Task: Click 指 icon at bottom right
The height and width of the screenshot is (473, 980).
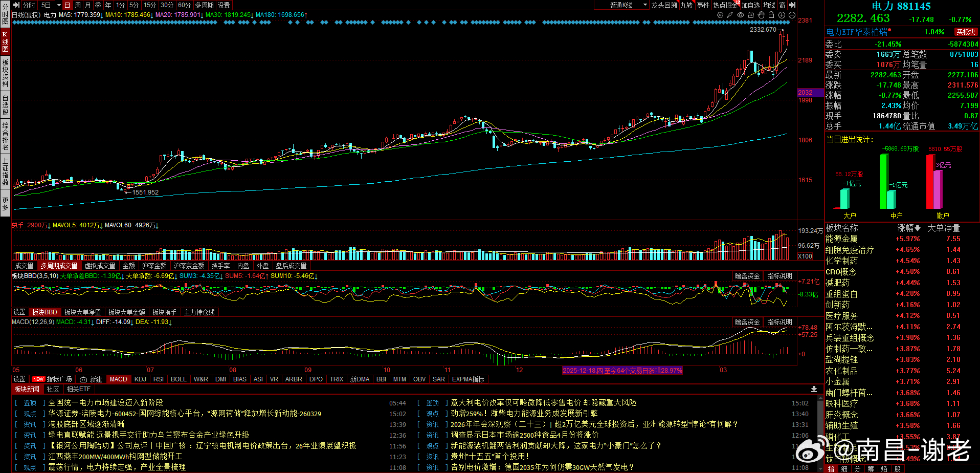Action: 831,468
